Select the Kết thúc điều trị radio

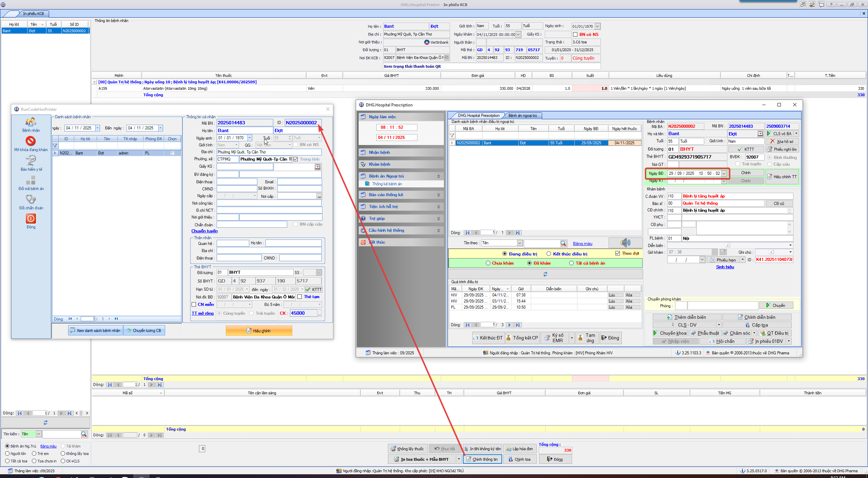549,254
